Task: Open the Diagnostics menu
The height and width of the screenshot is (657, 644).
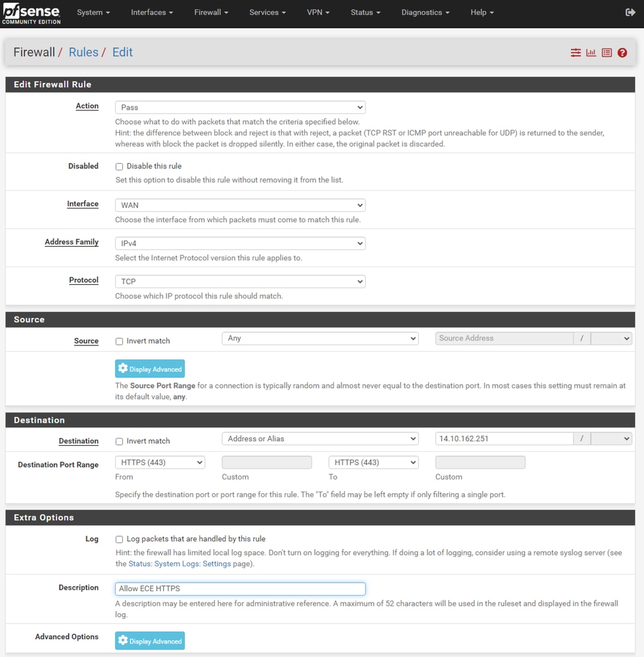Action: pyautogui.click(x=426, y=12)
